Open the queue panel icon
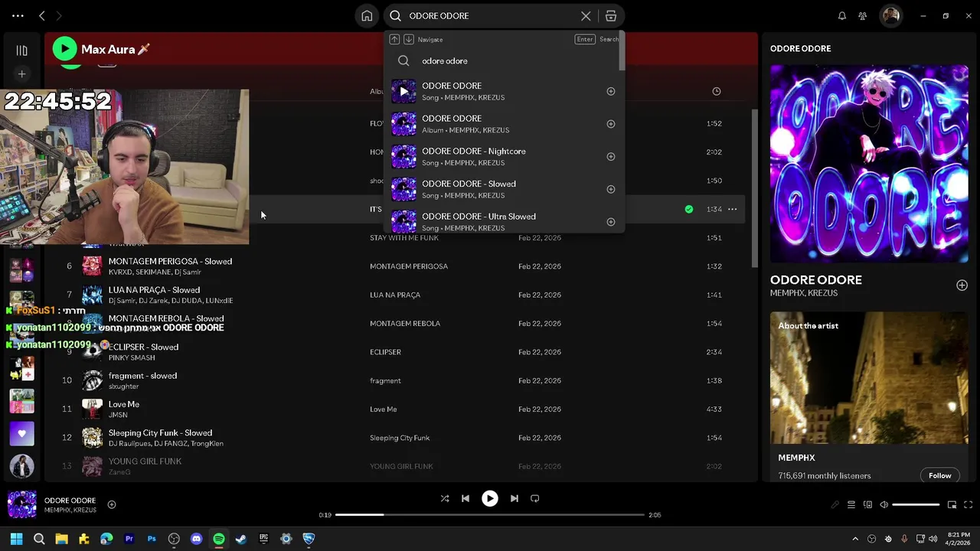Image resolution: width=980 pixels, height=551 pixels. coord(851,505)
